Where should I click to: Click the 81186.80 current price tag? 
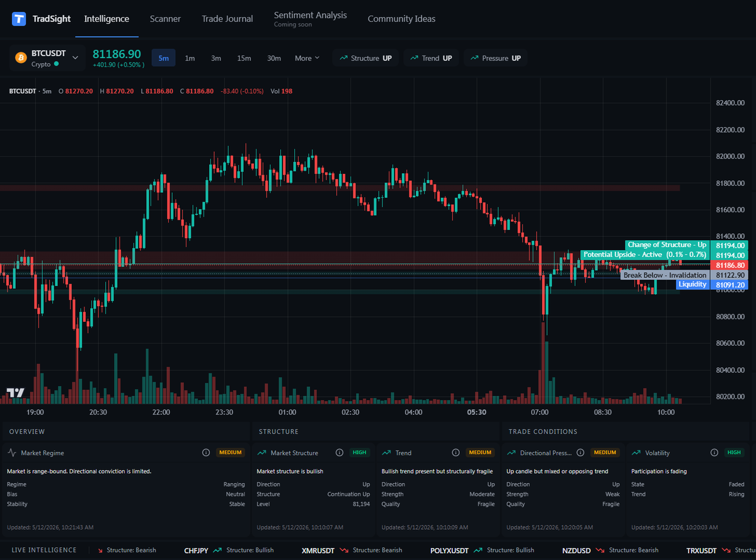[731, 266]
